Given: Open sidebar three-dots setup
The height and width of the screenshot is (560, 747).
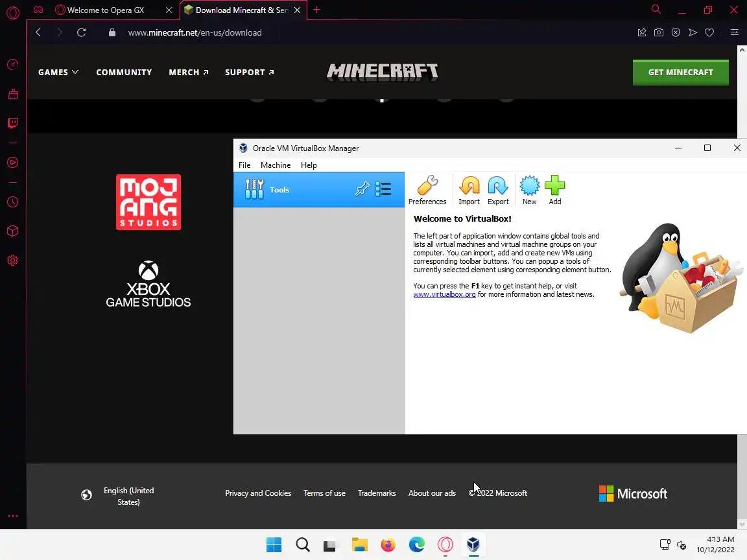Looking at the screenshot, I should click(13, 516).
